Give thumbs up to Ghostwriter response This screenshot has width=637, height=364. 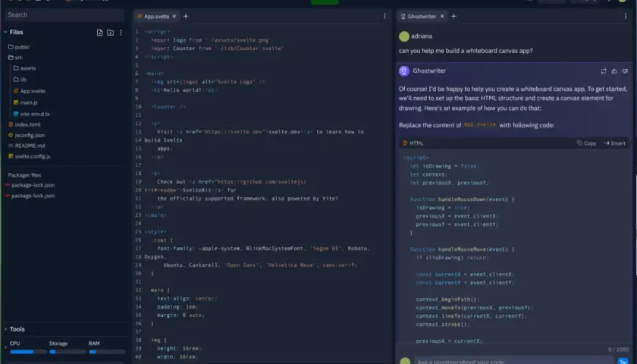click(x=613, y=71)
